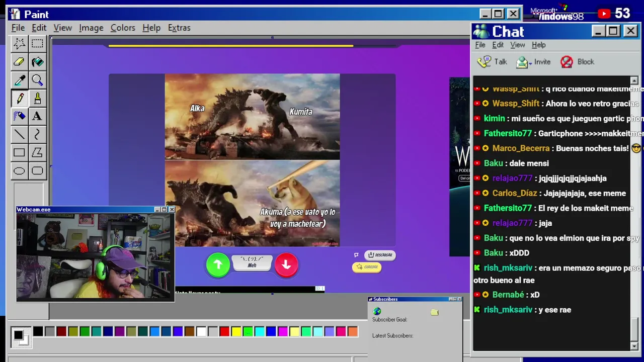
Task: Click the Webcam.exe title bar text
Action: pyautogui.click(x=34, y=210)
